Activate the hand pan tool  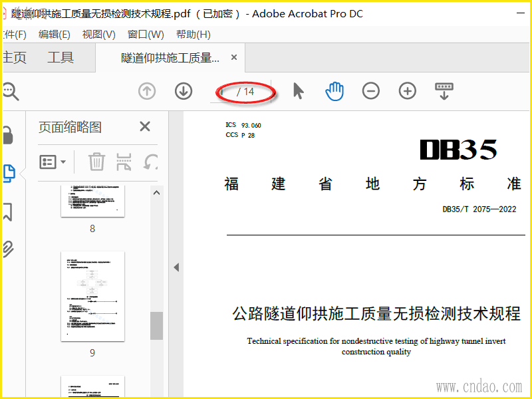tap(334, 91)
